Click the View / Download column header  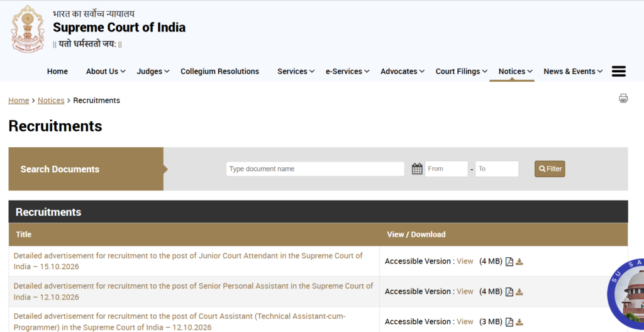pyautogui.click(x=416, y=234)
